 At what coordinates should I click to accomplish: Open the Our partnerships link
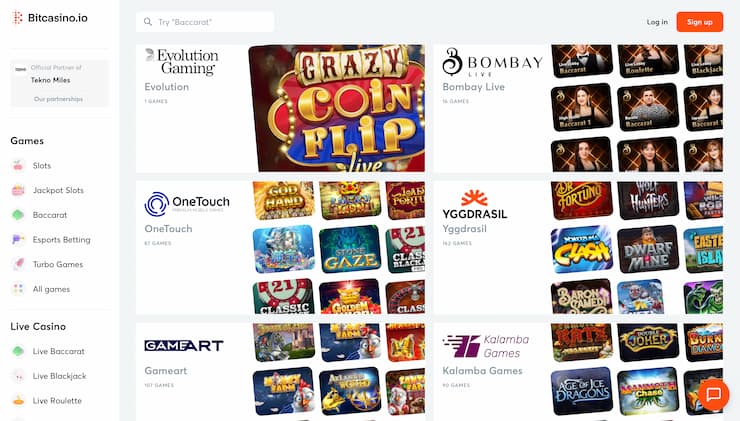(x=58, y=99)
